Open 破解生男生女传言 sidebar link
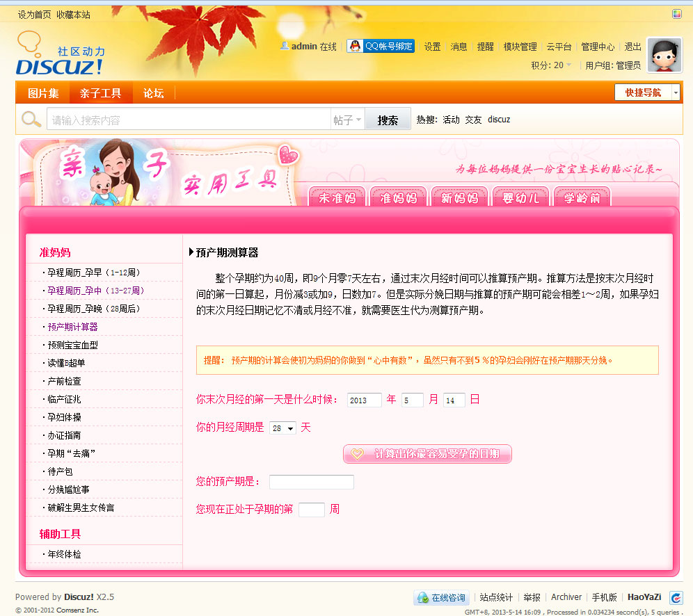The height and width of the screenshot is (616, 693). click(81, 508)
